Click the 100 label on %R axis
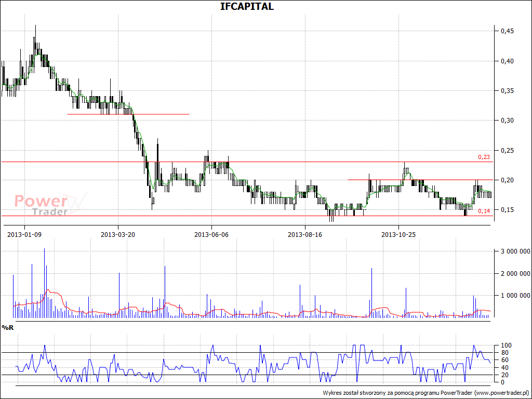The image size is (532, 399). click(506, 345)
